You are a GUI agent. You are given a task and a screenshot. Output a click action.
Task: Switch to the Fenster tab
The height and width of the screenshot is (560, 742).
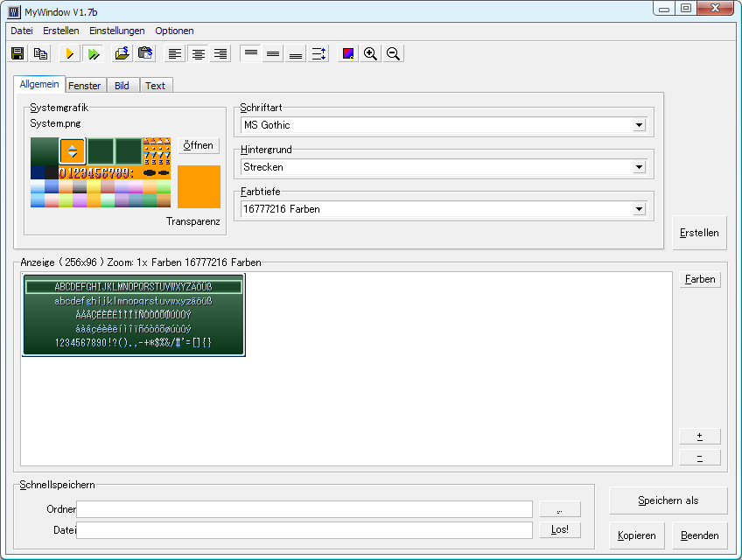tap(84, 86)
